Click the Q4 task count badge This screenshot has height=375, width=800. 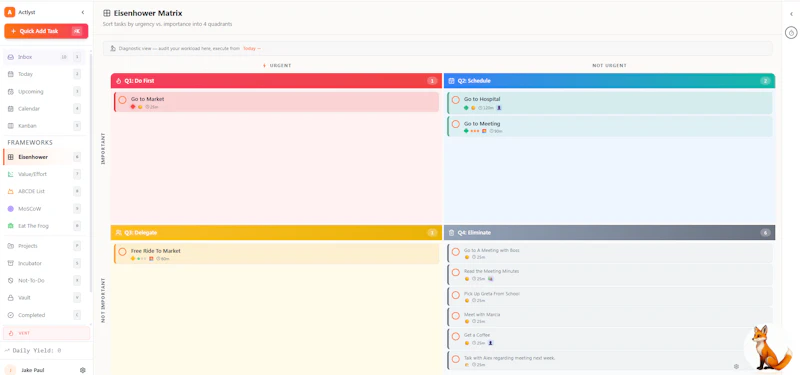coord(765,233)
